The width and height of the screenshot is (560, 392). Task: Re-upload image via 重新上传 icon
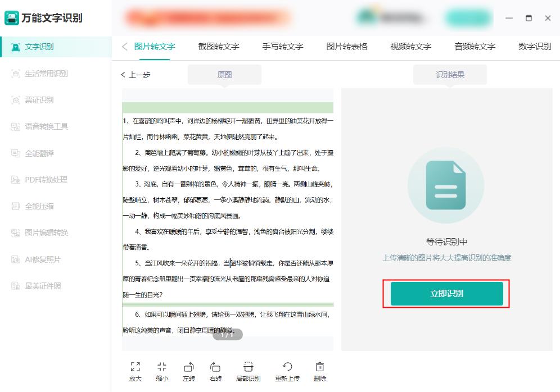click(x=287, y=371)
